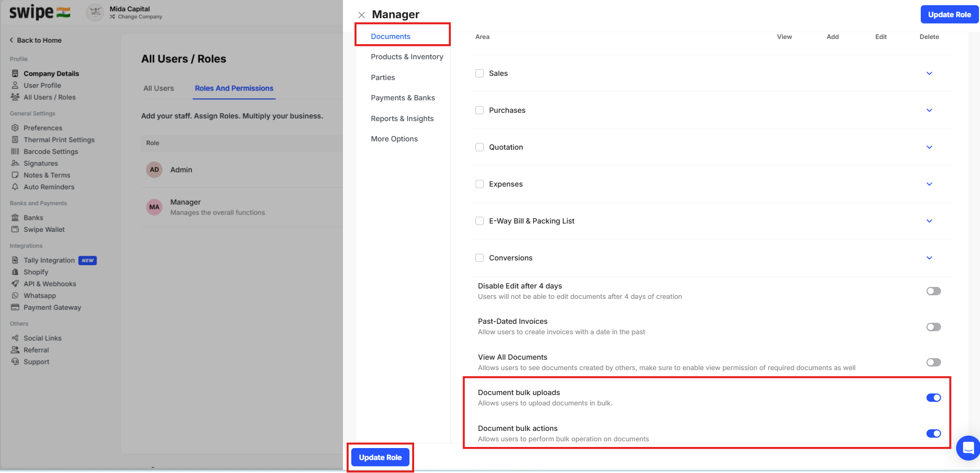Click the Whatsapp icon
This screenshot has height=473, width=980.
coord(15,296)
